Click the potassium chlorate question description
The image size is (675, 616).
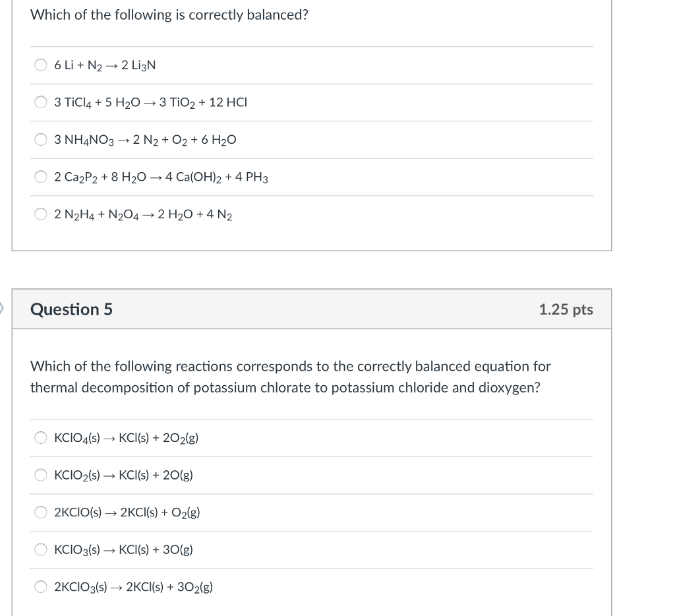[x=290, y=376]
